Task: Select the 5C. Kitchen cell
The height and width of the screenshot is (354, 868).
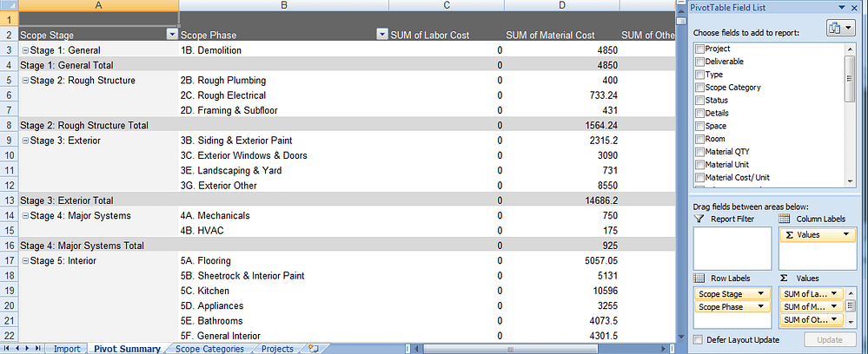Action: click(283, 291)
